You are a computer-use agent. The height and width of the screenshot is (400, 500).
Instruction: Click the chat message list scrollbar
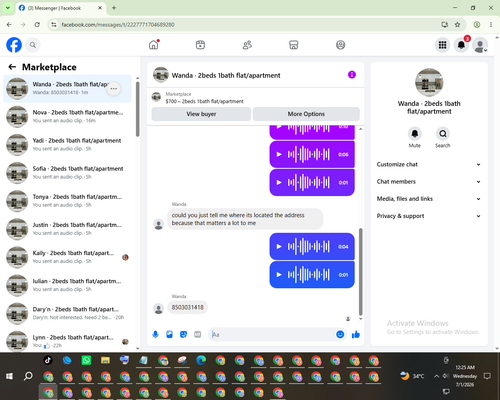[x=360, y=271]
